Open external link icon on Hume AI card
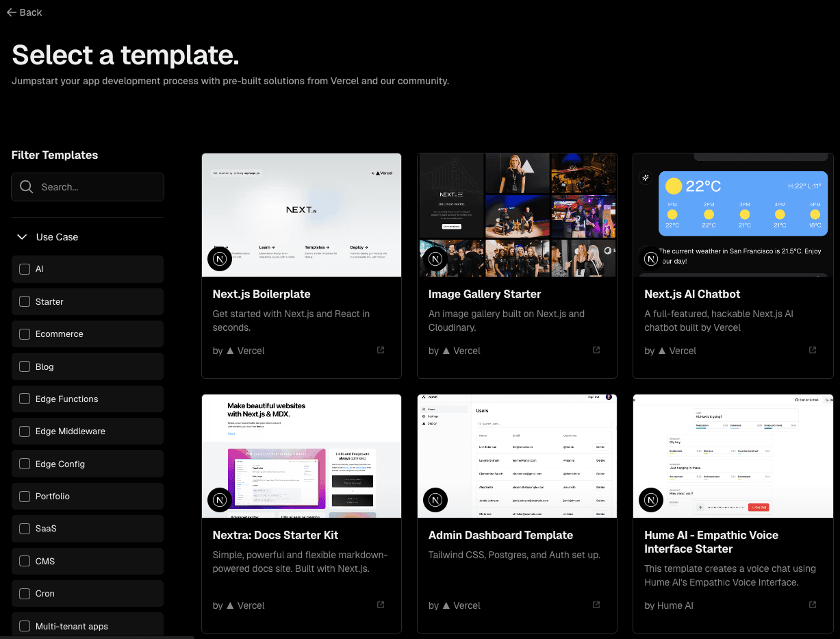 [x=813, y=605]
